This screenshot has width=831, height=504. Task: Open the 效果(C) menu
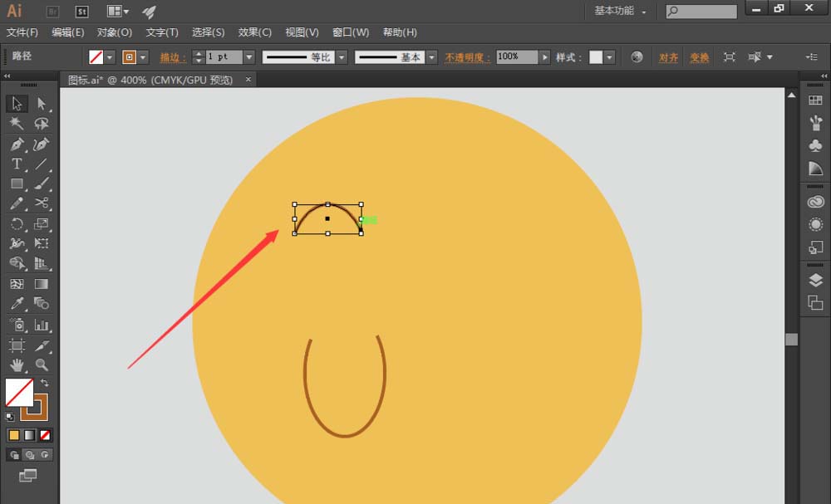point(255,32)
